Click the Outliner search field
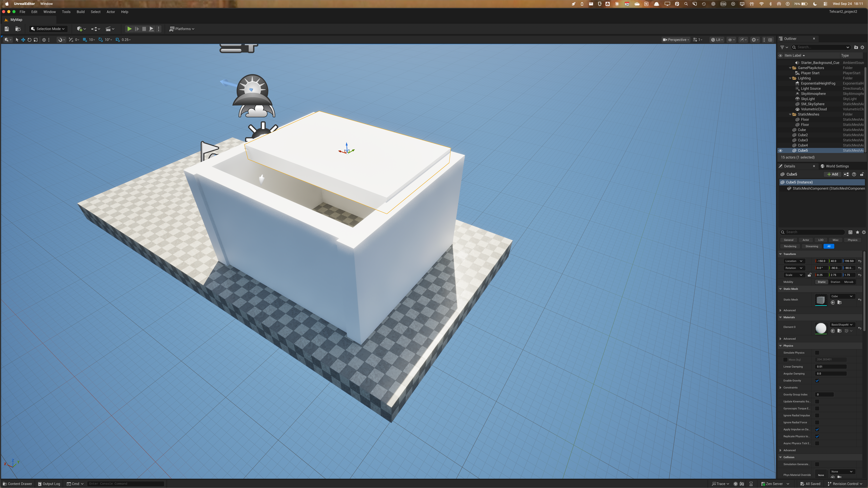The width and height of the screenshot is (868, 488). point(821,48)
